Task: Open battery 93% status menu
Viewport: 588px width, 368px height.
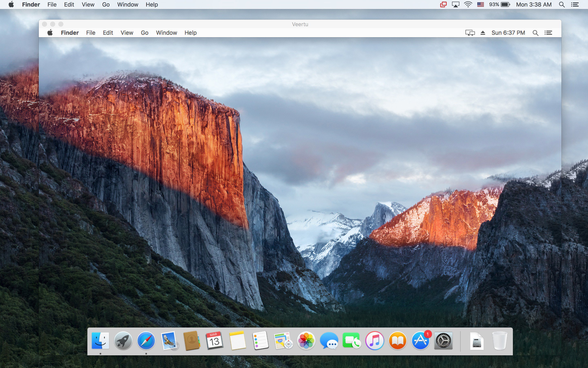Action: 499,4
